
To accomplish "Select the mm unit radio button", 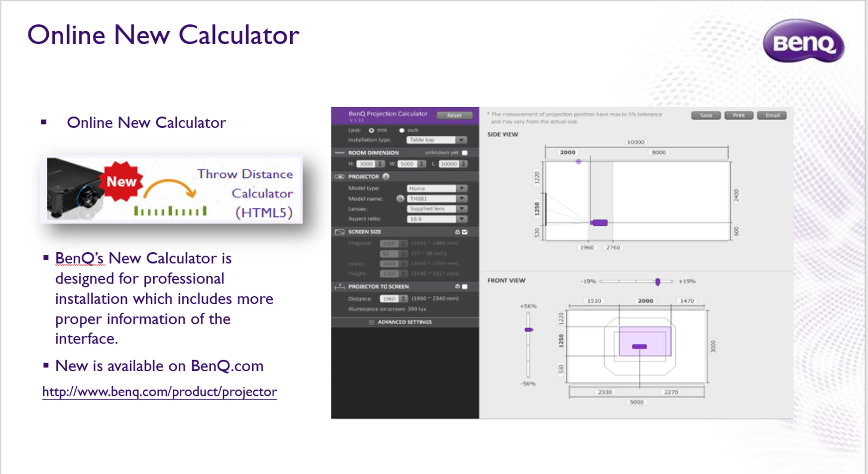I will (x=371, y=130).
